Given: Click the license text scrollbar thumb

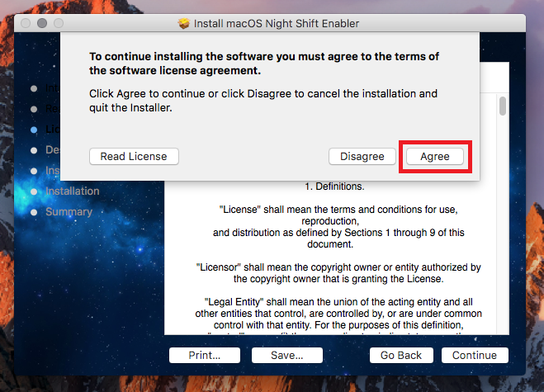Looking at the screenshot, I should point(503,106).
